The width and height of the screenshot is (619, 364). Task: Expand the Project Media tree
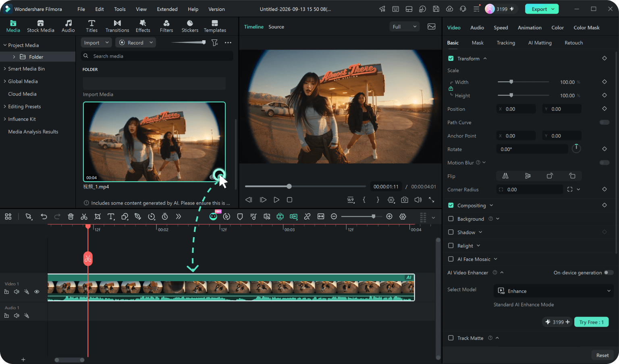tap(5, 45)
